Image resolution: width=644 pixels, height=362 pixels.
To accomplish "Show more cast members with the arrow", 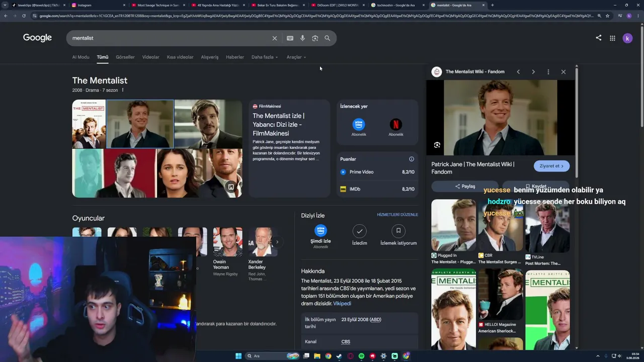I will point(277,242).
